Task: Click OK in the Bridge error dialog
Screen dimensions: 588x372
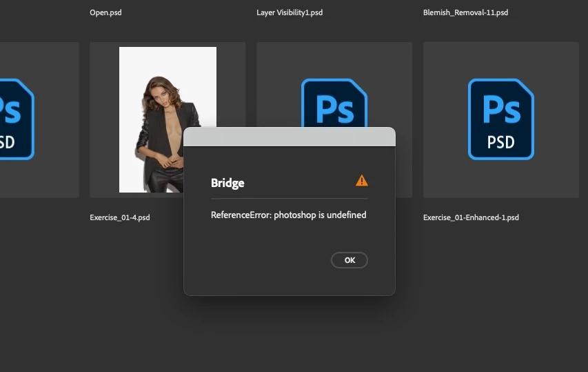Action: 349,260
